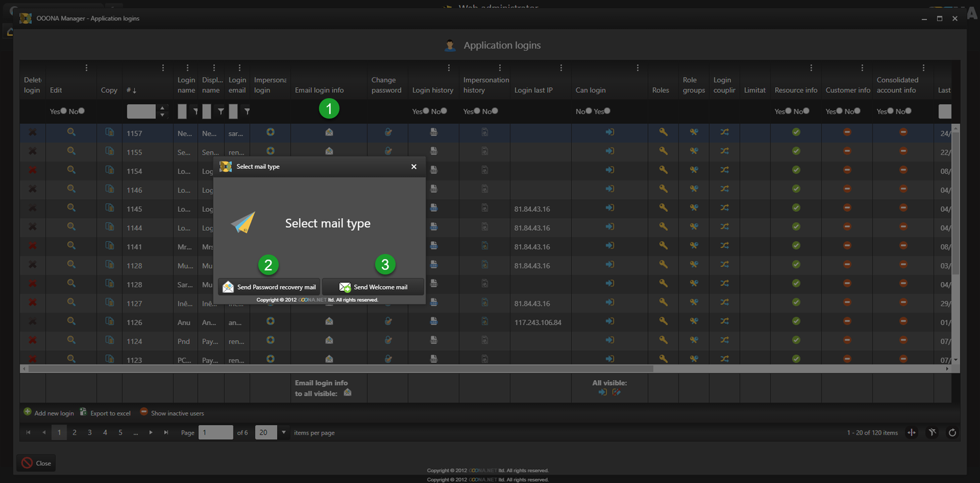Select Yes radio under Resource info filter
The width and height of the screenshot is (980, 483).
pyautogui.click(x=788, y=111)
